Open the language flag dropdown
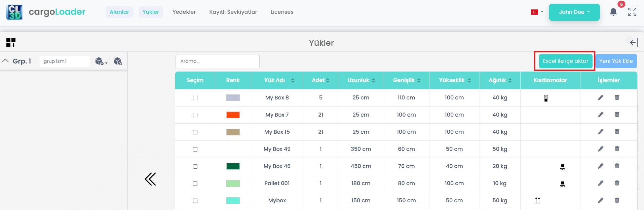This screenshot has width=644, height=210. point(537,12)
